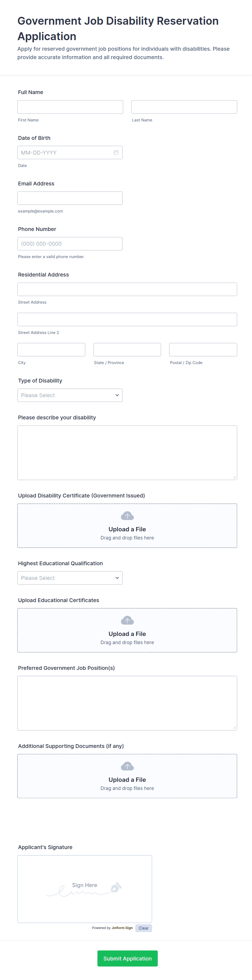Click the Postal / Zip Code field
The height and width of the screenshot is (980, 252).
203,350
